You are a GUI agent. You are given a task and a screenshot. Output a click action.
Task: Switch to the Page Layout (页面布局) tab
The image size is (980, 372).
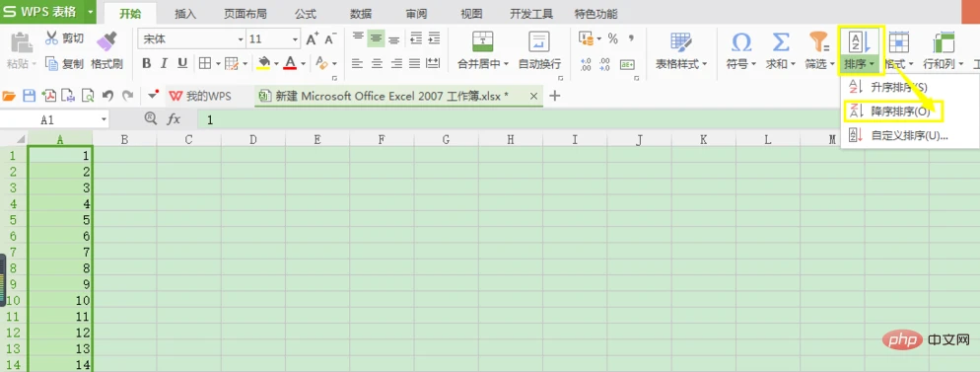pyautogui.click(x=245, y=13)
